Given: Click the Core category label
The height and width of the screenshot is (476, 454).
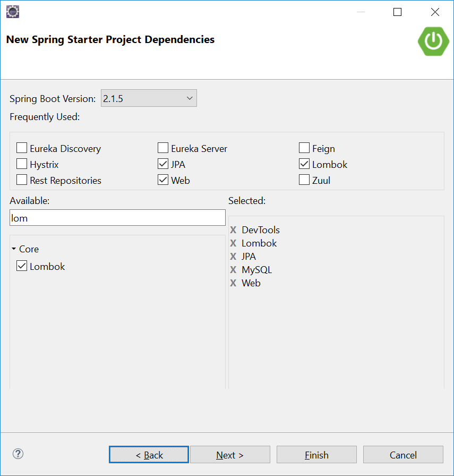Looking at the screenshot, I should [x=29, y=249].
